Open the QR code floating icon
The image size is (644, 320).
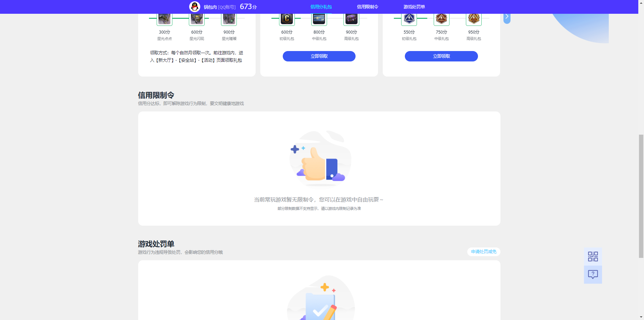click(x=593, y=257)
